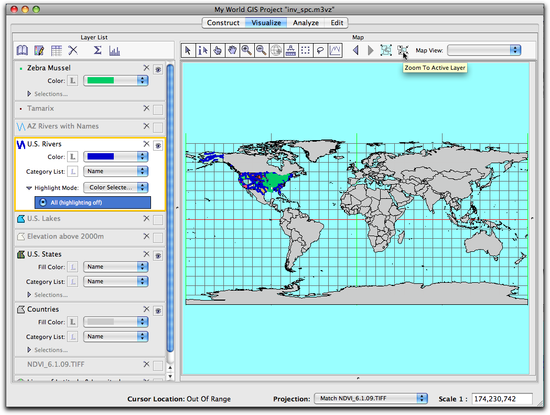Click the U.S. States layer symbol icon
Screen dimensions: 550x415
point(21,254)
